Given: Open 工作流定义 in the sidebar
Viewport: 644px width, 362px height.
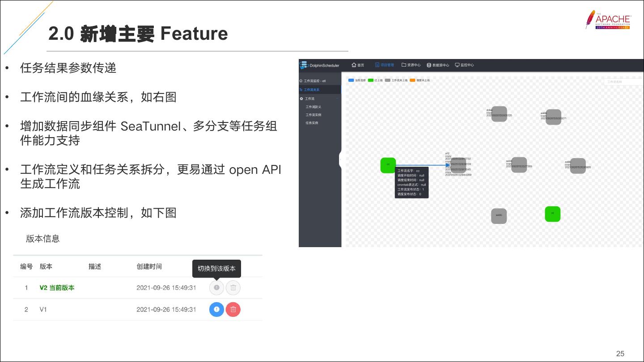Looking at the screenshot, I should 314,107.
